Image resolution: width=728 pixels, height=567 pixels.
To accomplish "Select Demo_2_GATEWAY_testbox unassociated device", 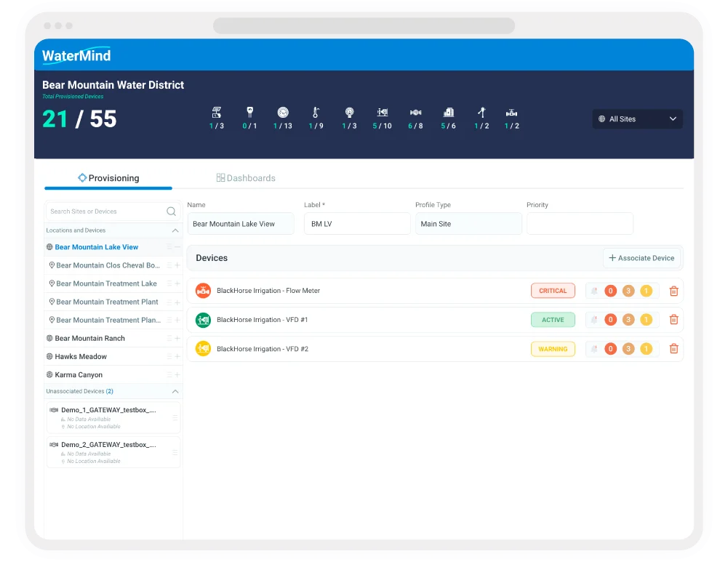I will (113, 452).
